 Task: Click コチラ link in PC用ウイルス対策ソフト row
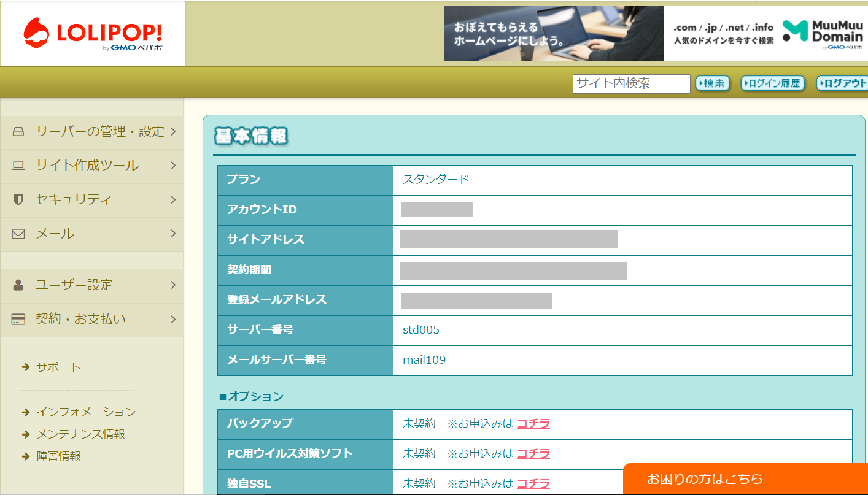533,453
